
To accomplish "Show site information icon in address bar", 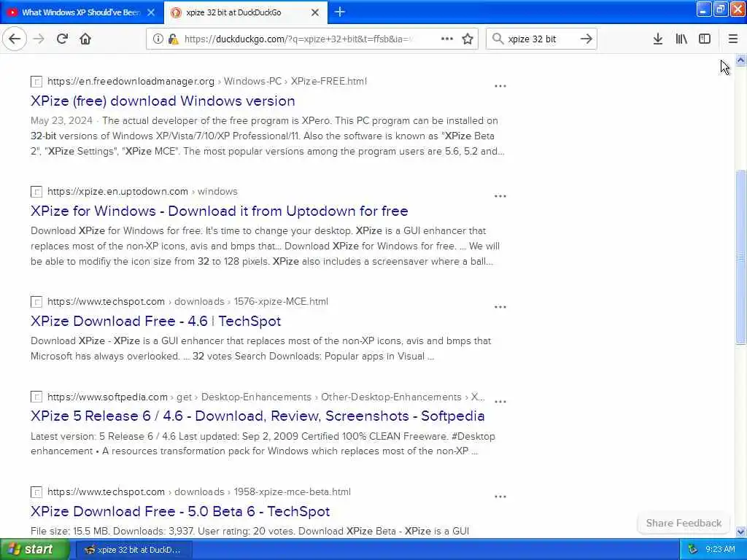I will coord(158,39).
